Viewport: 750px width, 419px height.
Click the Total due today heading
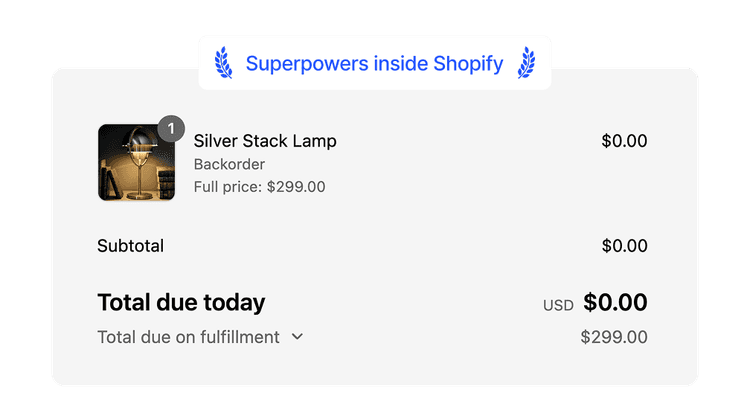pyautogui.click(x=181, y=303)
